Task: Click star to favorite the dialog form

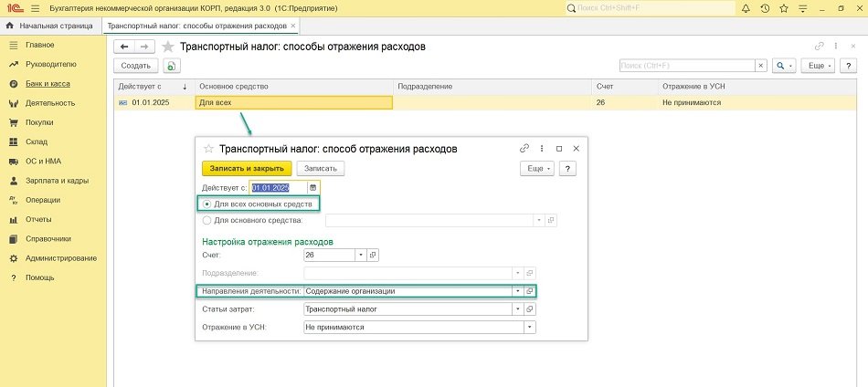Action: 208,148
